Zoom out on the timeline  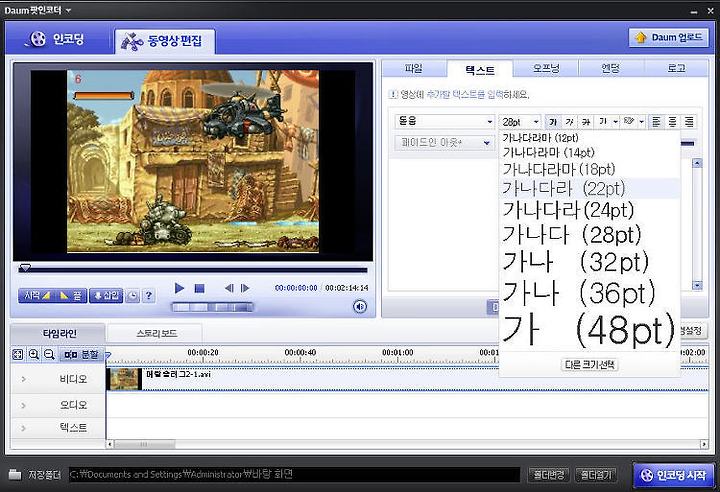(49, 354)
